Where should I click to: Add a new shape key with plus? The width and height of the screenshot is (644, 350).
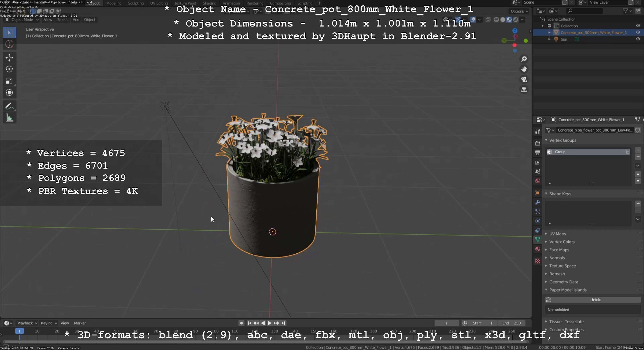point(638,203)
